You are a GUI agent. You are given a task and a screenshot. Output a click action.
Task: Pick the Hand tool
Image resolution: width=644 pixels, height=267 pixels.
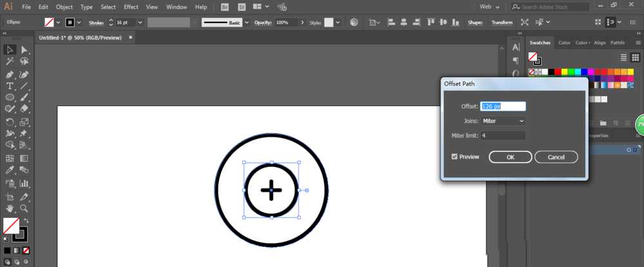pos(10,208)
